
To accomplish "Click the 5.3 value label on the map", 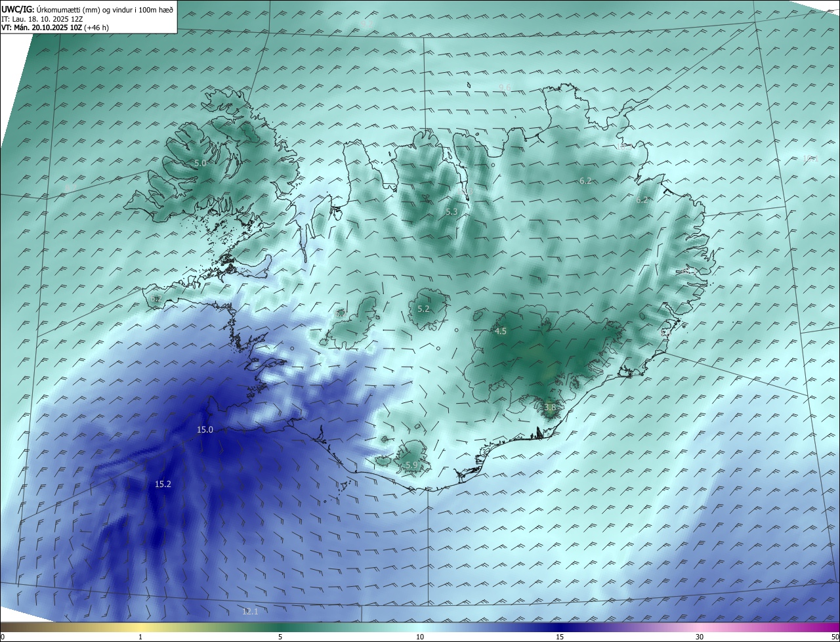I will [x=451, y=212].
